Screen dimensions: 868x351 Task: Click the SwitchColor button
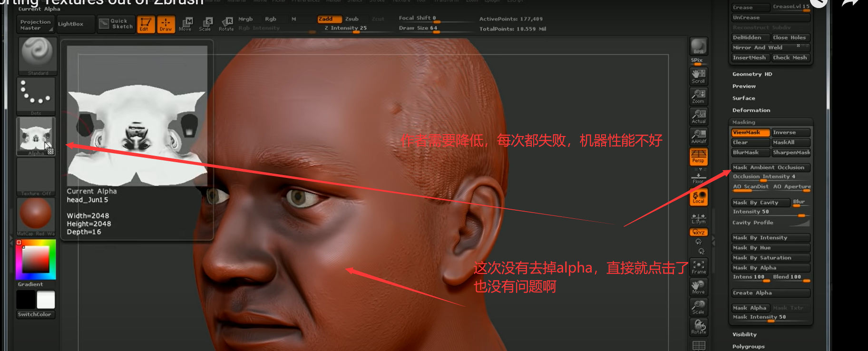[x=36, y=314]
